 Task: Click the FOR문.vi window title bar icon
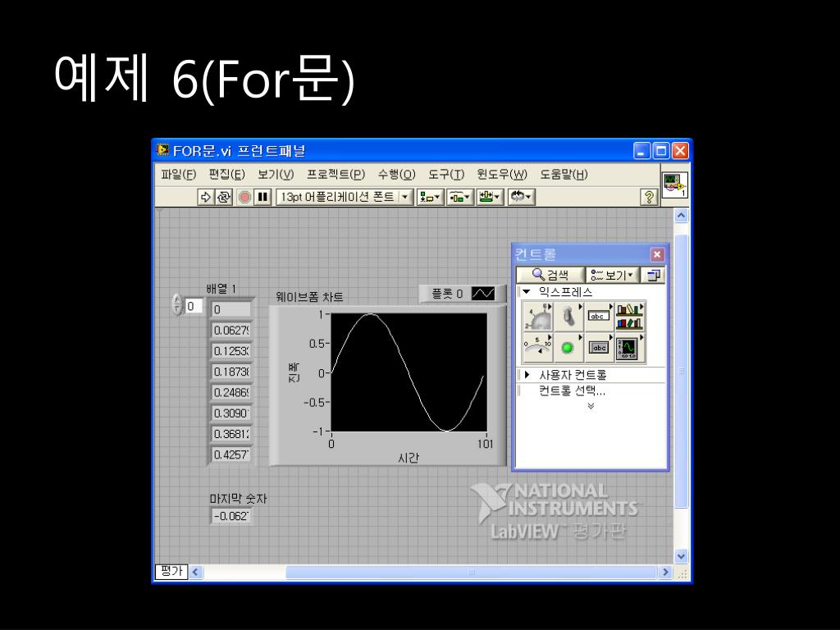point(163,150)
